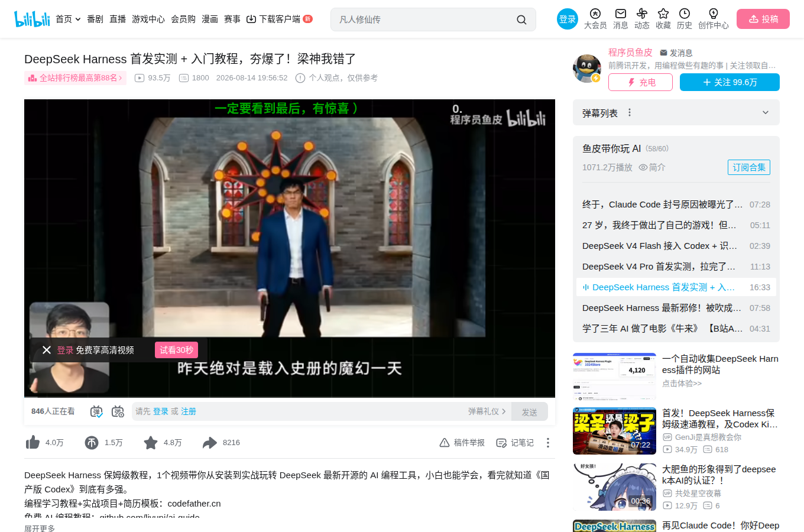This screenshot has height=532, width=804.
Task: Open 弹幕列表 vertical dots menu
Action: [630, 112]
